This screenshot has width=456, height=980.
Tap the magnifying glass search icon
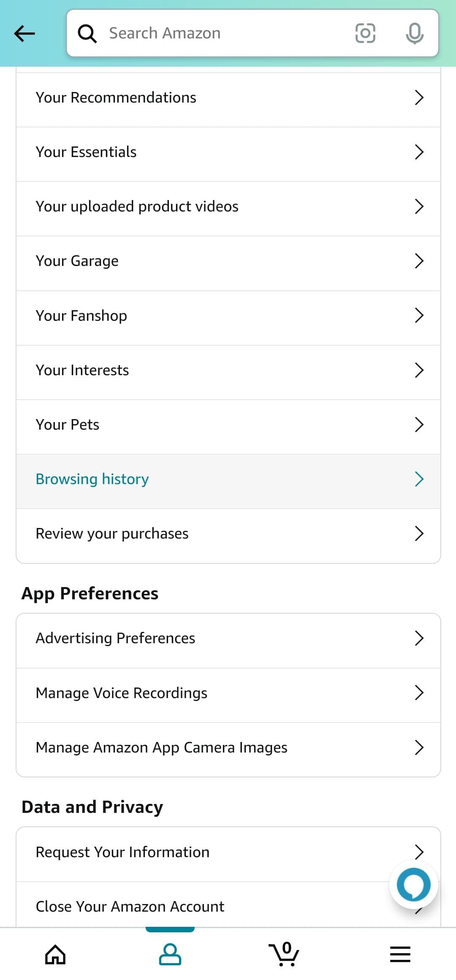[87, 33]
